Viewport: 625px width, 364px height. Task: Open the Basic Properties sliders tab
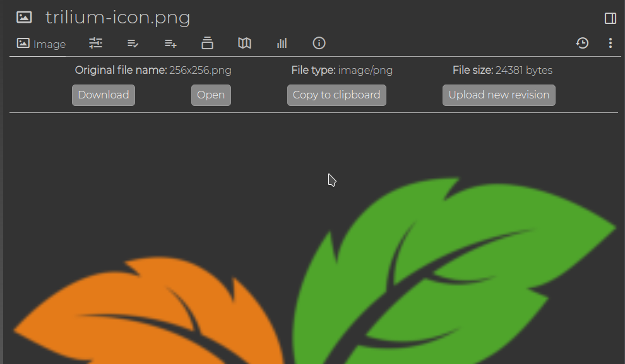96,43
